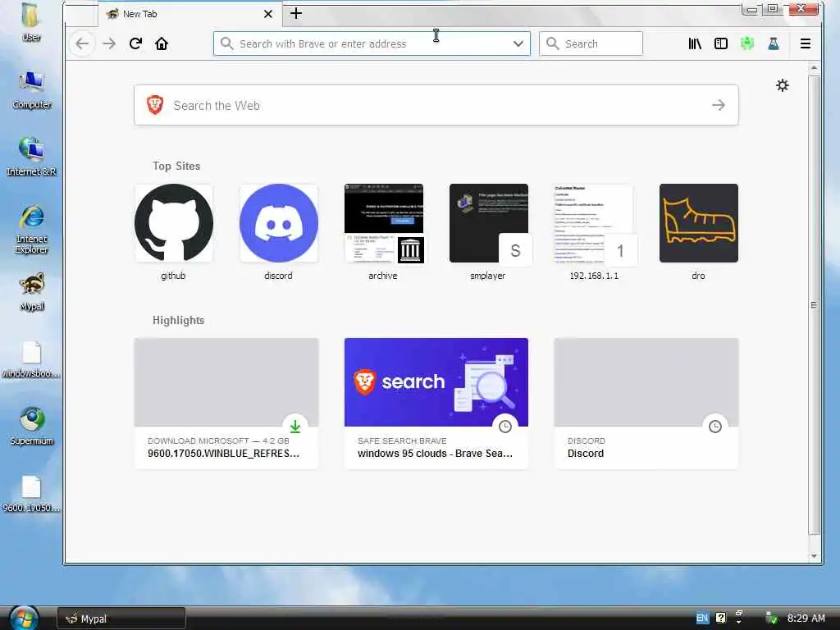Click the 8:29 AM clock
The image size is (840, 630).
(x=806, y=619)
